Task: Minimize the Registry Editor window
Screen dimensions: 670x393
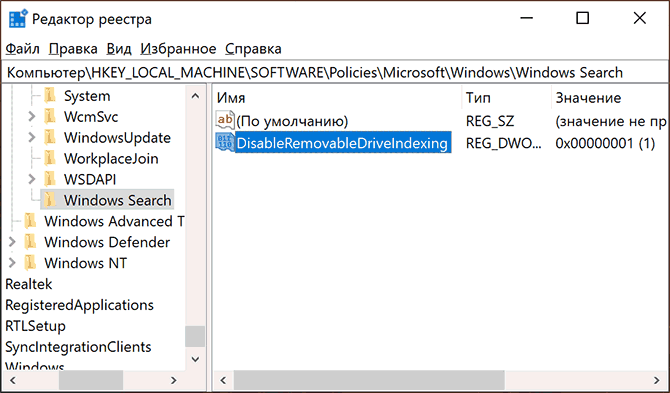Action: coord(526,18)
